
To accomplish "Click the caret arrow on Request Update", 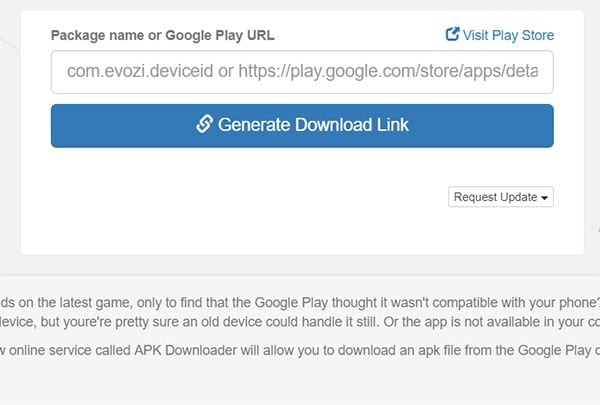I will tap(544, 198).
